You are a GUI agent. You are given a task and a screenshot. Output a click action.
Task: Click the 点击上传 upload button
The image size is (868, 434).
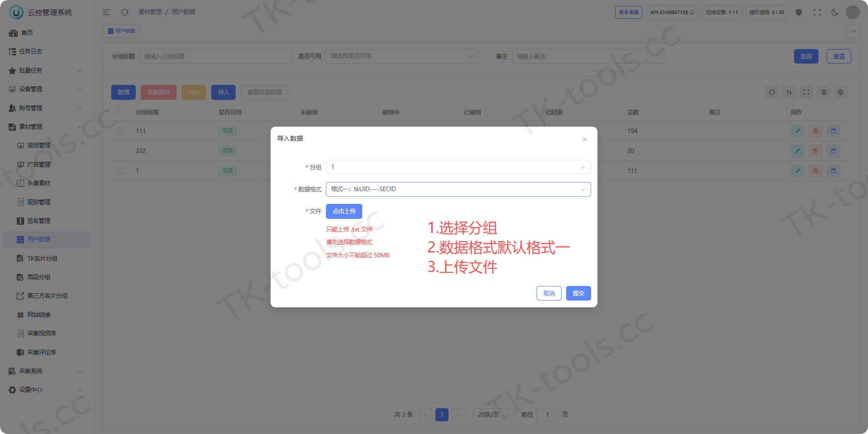344,211
